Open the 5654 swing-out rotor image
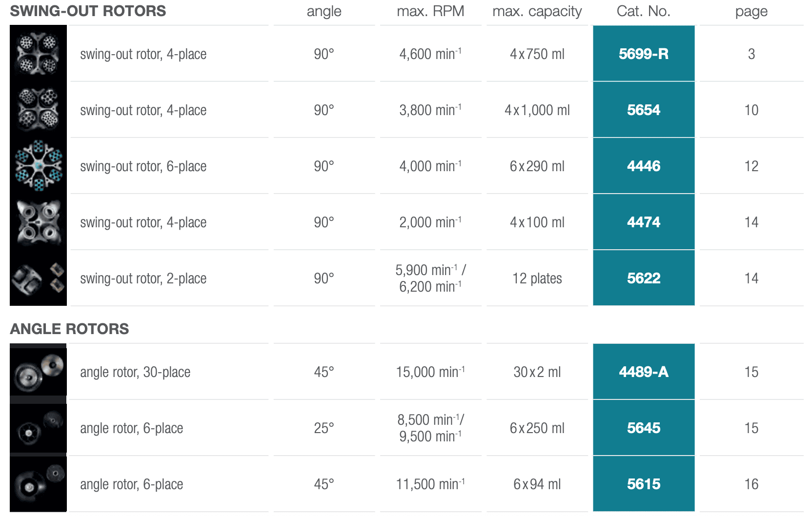 (38, 109)
